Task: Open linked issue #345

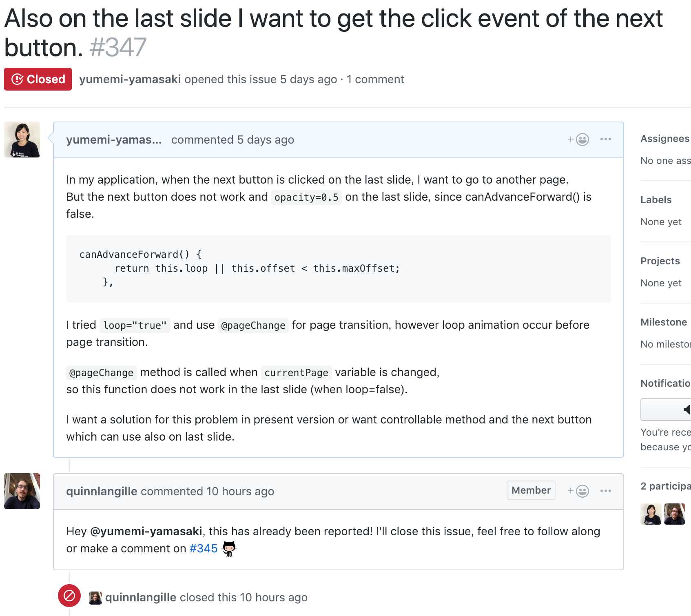Action: [203, 548]
